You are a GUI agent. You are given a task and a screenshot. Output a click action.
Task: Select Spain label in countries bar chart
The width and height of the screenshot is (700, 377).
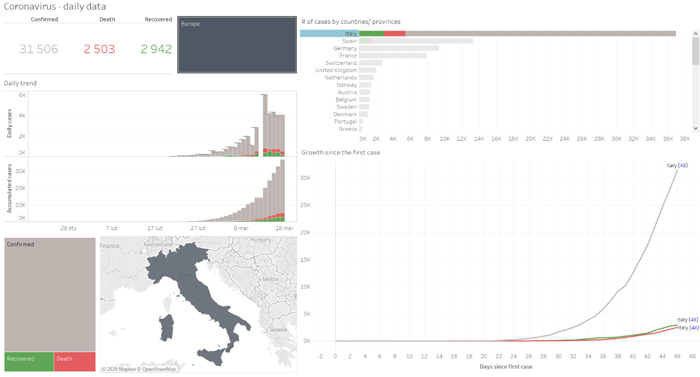[350, 41]
